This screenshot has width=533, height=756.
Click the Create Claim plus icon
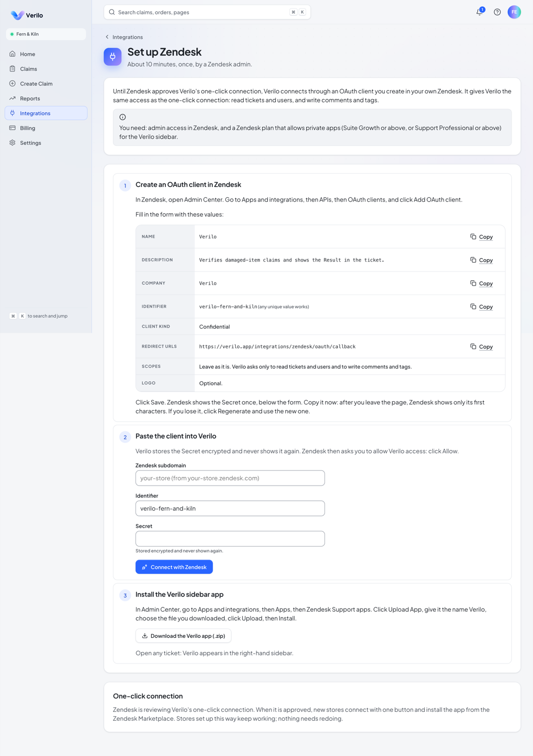click(13, 83)
